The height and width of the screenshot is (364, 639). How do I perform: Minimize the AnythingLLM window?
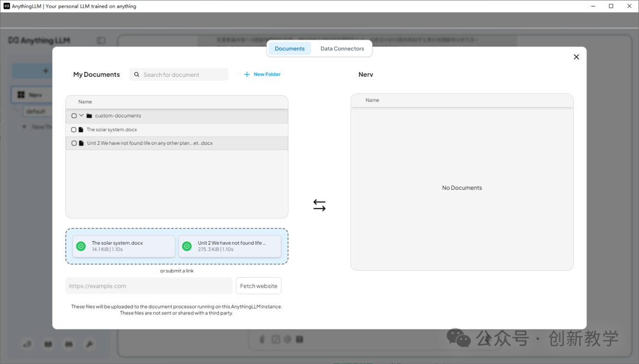point(593,6)
